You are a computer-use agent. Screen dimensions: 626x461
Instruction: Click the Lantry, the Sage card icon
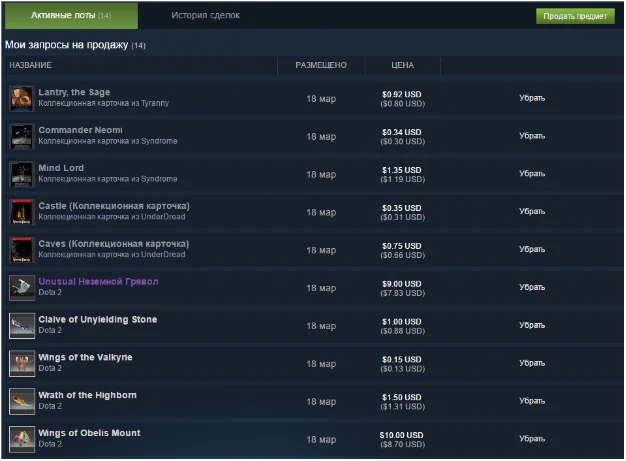point(21,98)
